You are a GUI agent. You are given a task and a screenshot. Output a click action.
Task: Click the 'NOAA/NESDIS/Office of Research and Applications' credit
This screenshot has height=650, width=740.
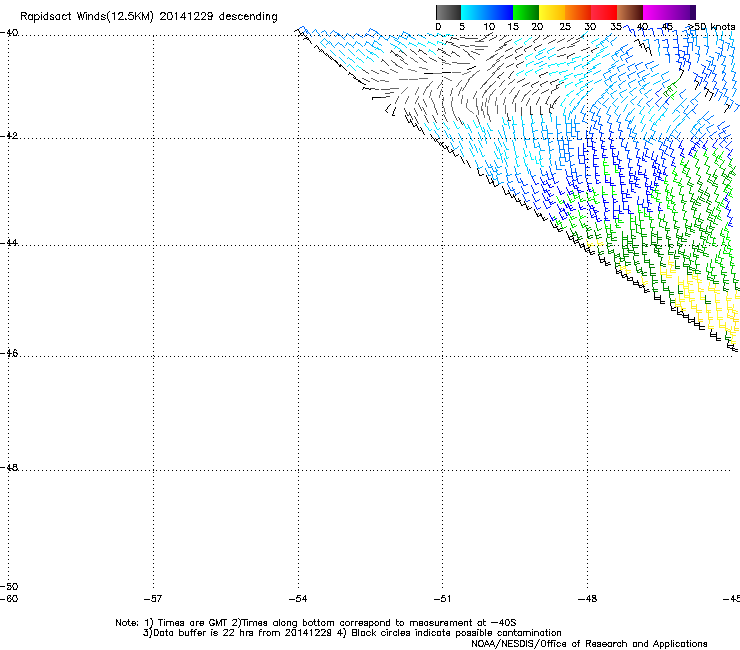(589, 644)
